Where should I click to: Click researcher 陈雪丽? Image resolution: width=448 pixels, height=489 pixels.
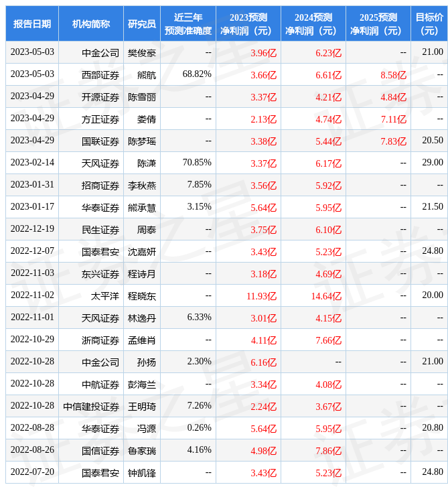click(x=142, y=97)
